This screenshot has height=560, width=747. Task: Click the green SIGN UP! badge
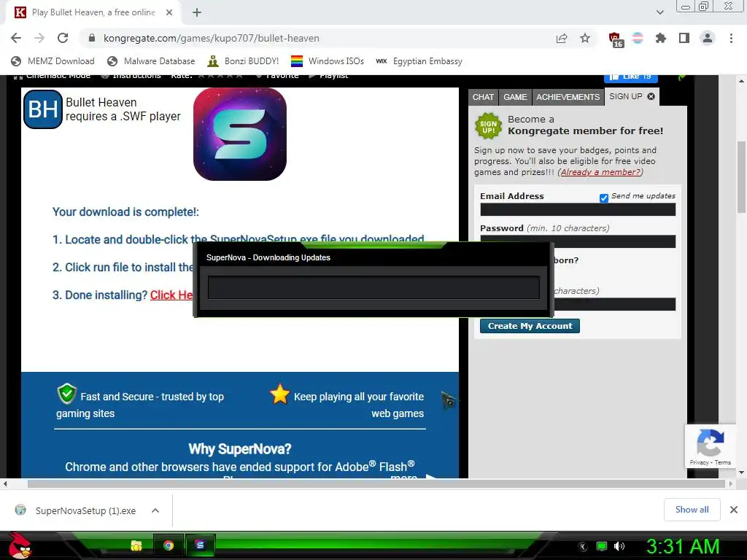[x=488, y=126]
